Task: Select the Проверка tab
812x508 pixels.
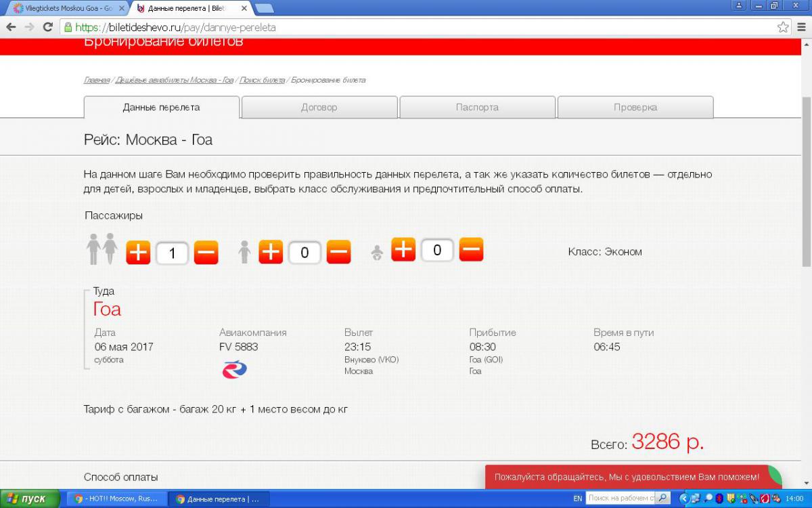Action: pyautogui.click(x=635, y=107)
